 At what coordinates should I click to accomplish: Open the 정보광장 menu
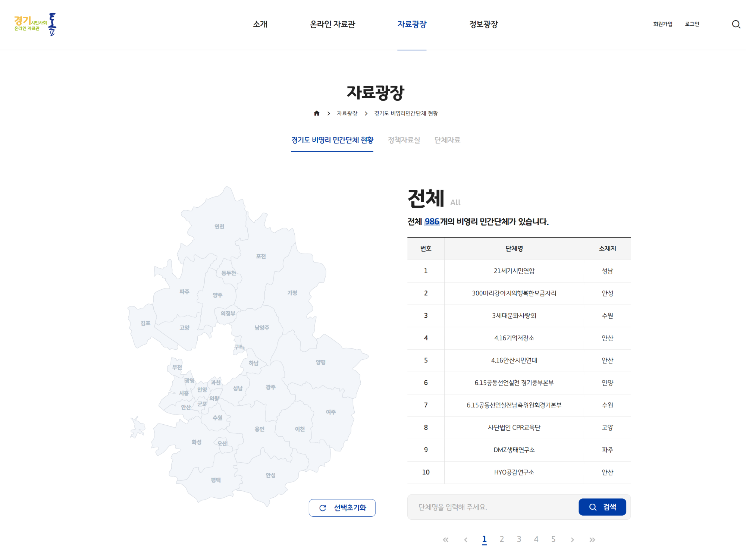click(x=483, y=24)
